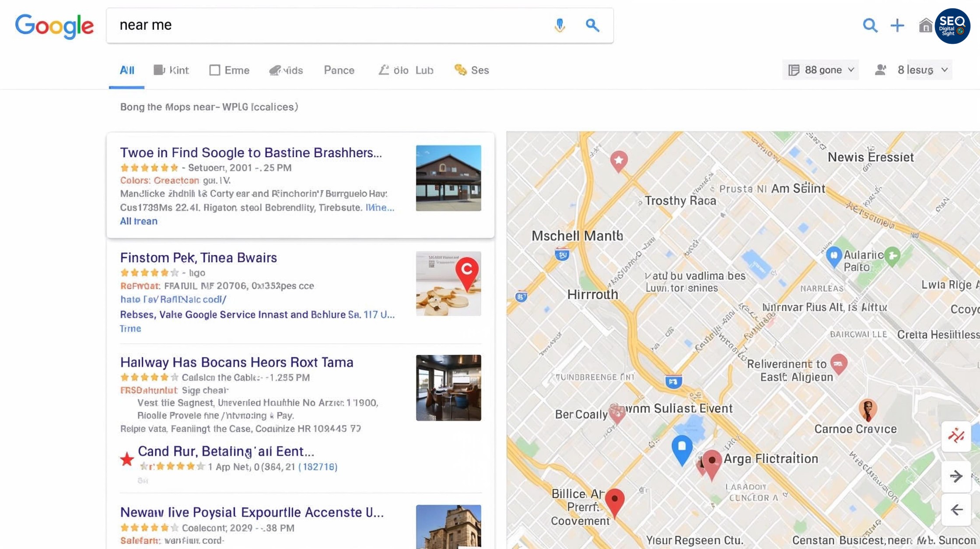Open Finstom Pek, Tinea Bwairs result

[x=198, y=257]
